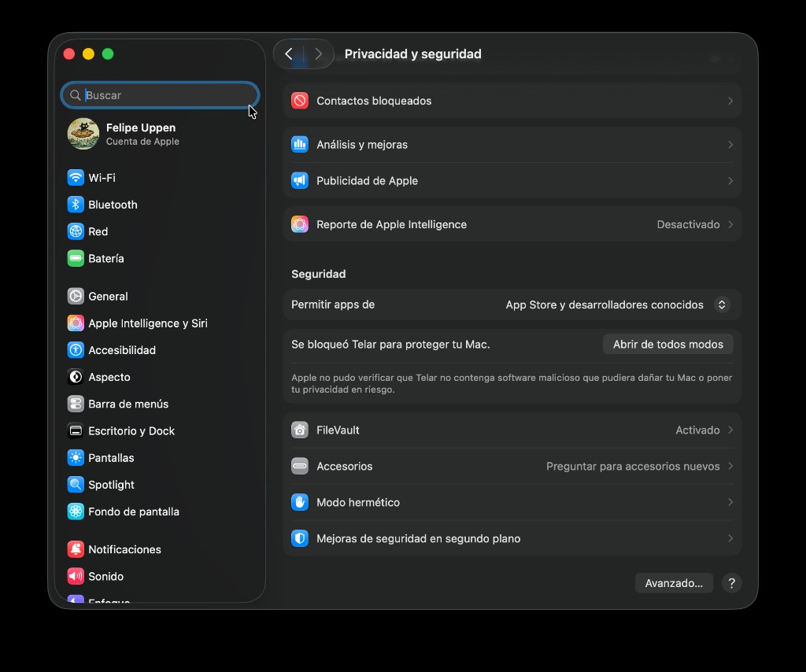Go back with the left arrow
806x672 pixels.
(x=289, y=54)
